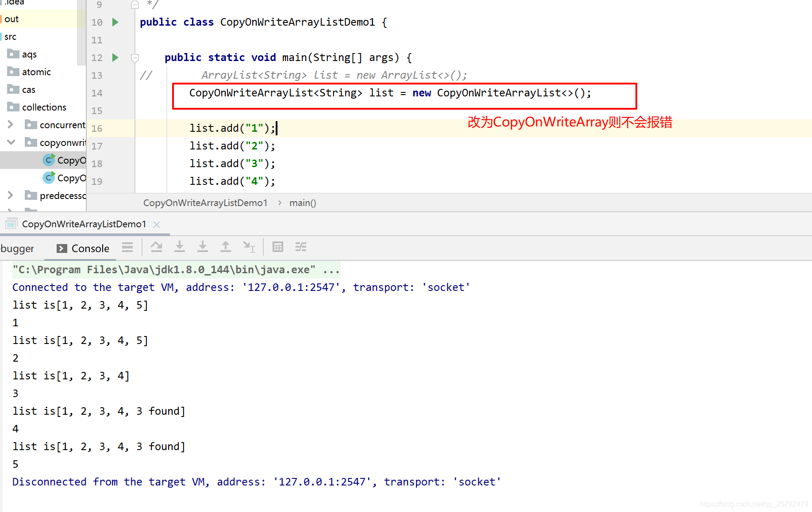Run the CopyOnWriteArrayListDemo1 class from the gutter
This screenshot has width=812, height=512.
[x=115, y=22]
